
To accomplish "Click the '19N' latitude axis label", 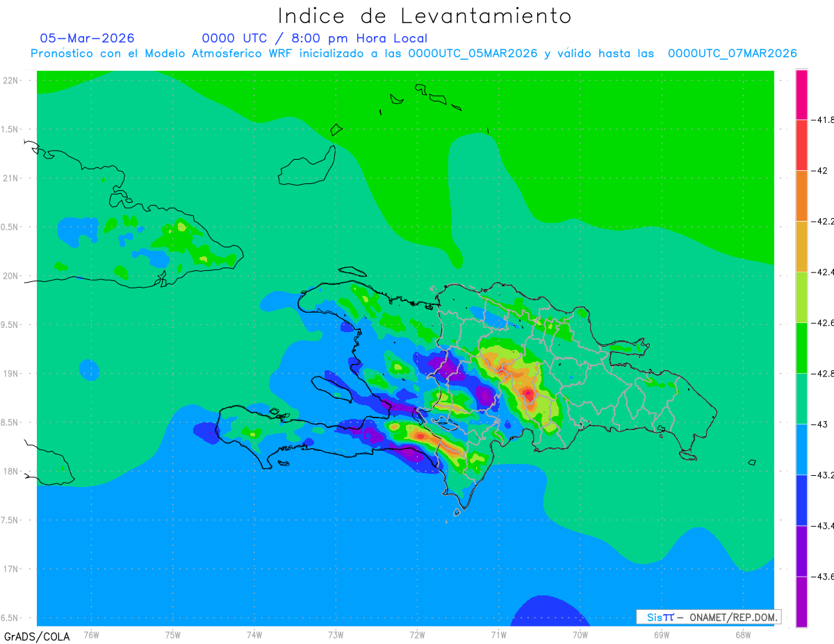I will click(x=10, y=374).
